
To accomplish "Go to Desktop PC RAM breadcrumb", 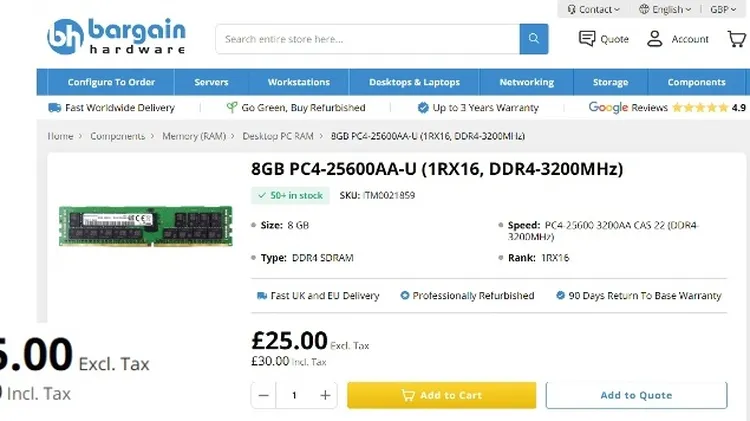I will coord(278,136).
